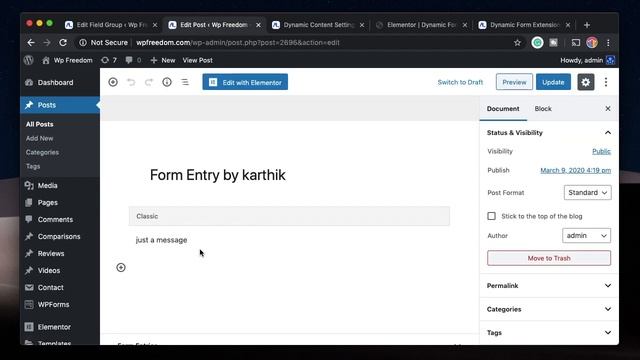The width and height of the screenshot is (640, 360).
Task: Click Add New under Posts
Action: coord(40,138)
